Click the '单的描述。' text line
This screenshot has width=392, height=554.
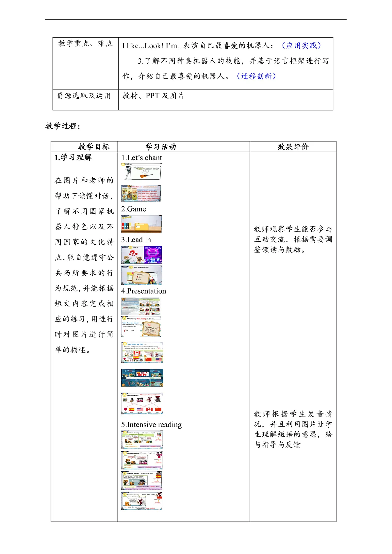click(x=73, y=350)
